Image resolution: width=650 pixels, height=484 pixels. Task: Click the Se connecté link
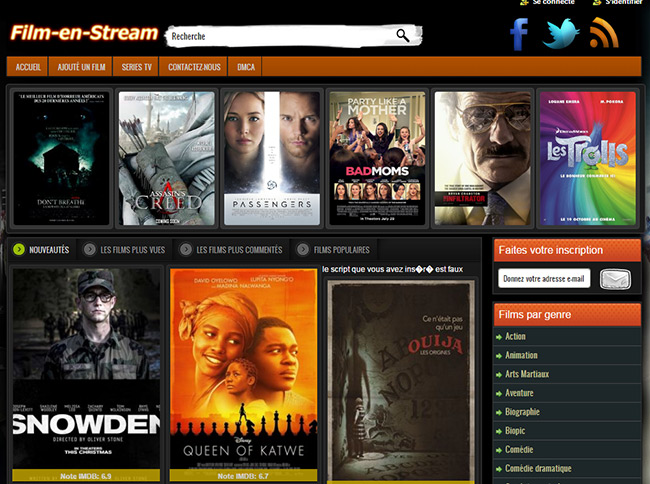coord(553,2)
